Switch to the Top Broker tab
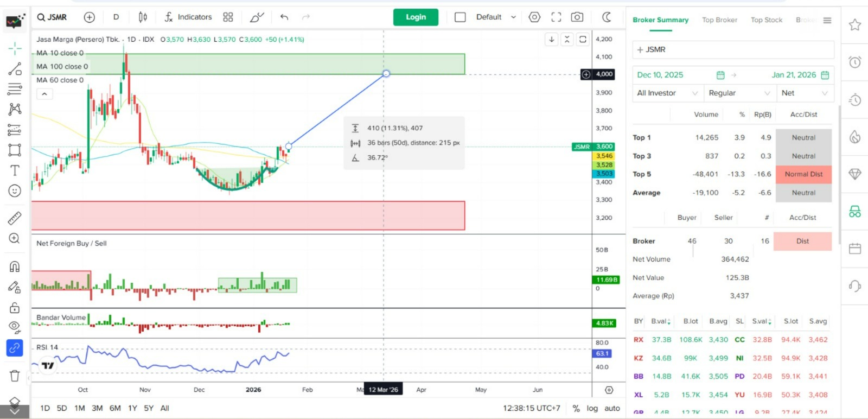The height and width of the screenshot is (419, 868). click(719, 20)
